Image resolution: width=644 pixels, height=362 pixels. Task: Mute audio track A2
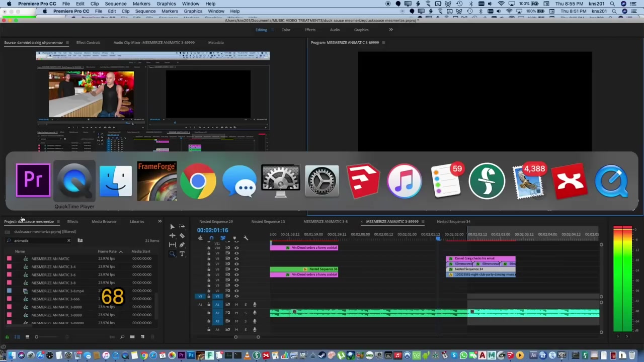[x=236, y=313]
